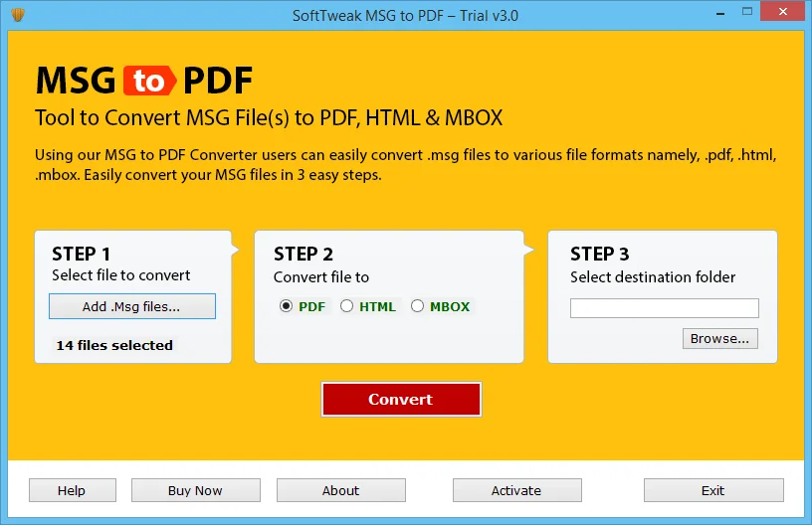Choose HTML as the conversion format
This screenshot has height=525, width=812.
347,306
